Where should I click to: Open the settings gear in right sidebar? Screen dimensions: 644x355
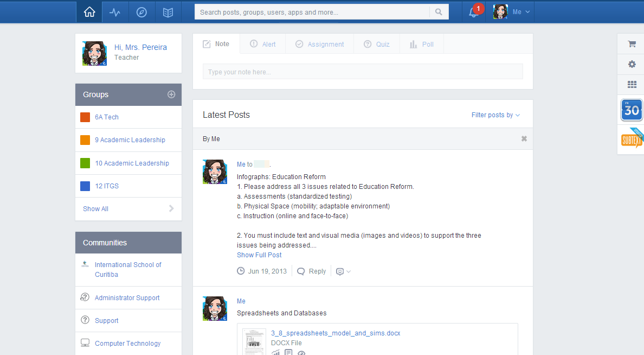coord(632,64)
